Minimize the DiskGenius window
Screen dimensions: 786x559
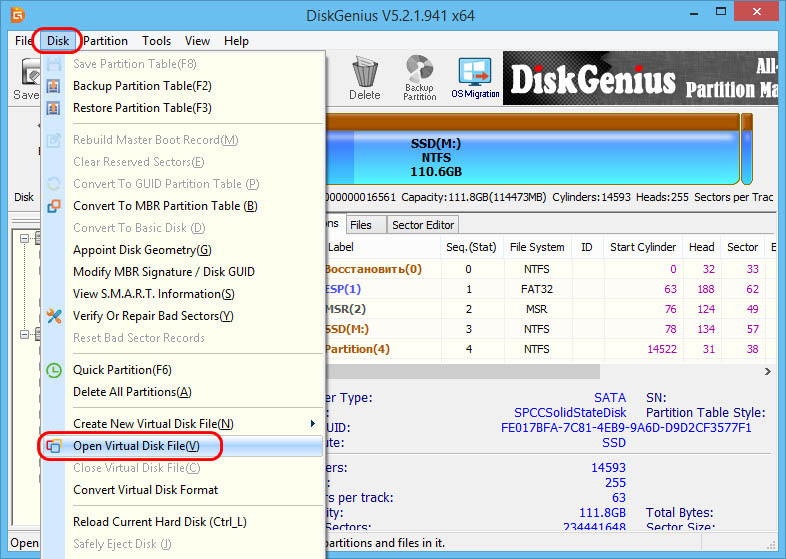coord(694,13)
